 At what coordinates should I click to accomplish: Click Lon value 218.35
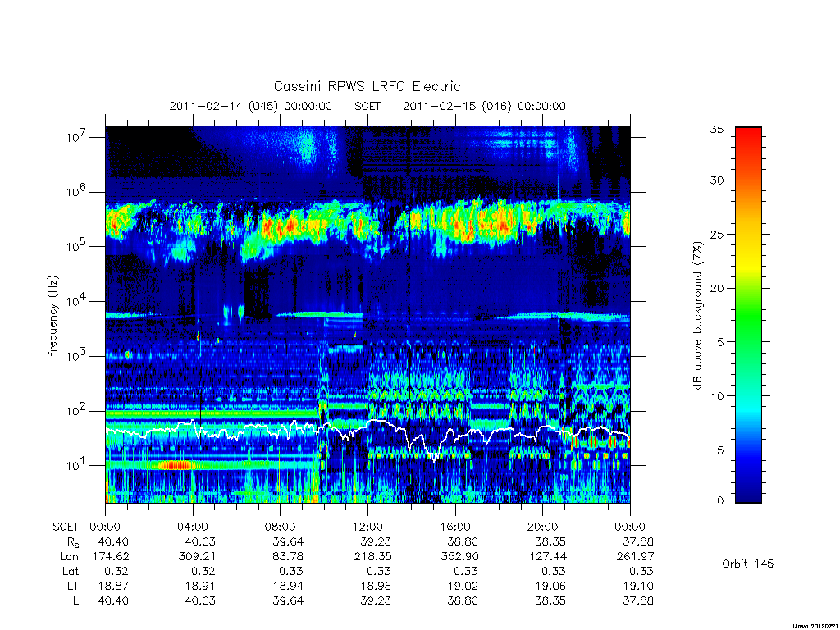(x=372, y=557)
